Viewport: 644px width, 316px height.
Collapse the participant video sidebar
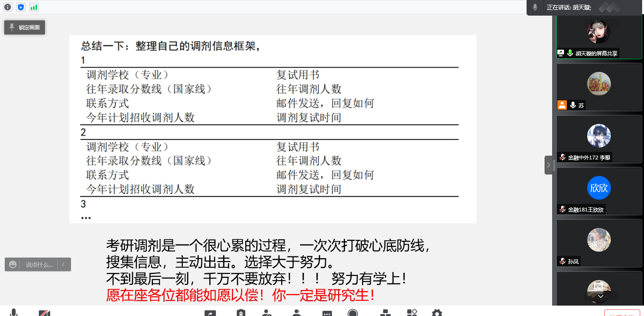coord(548,165)
